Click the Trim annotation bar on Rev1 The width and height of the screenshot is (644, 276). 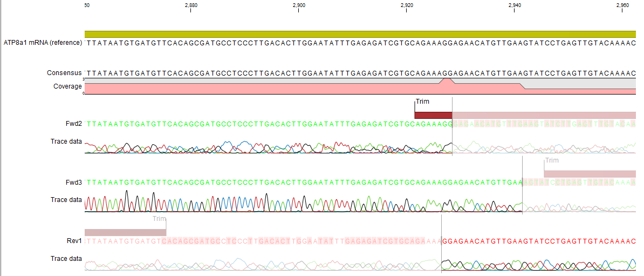point(125,232)
